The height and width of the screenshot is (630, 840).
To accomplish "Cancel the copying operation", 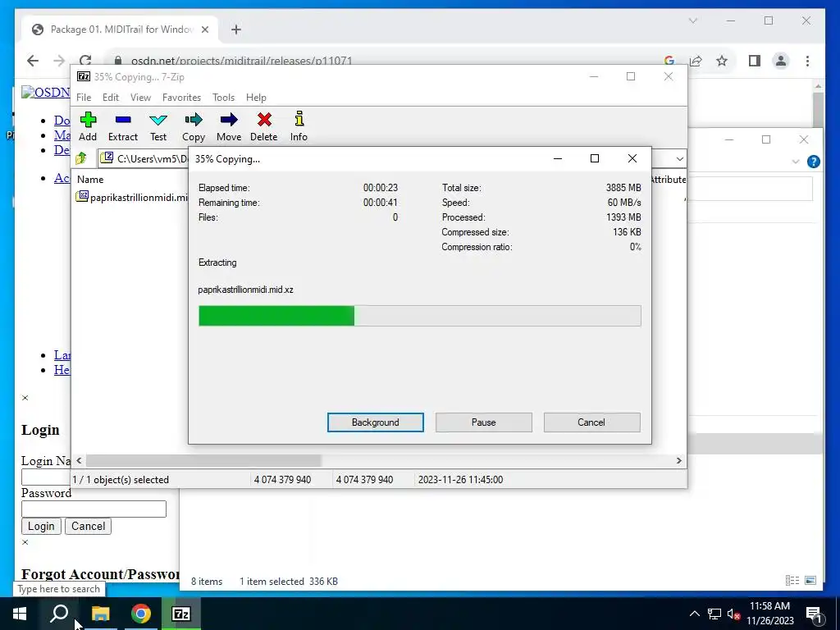I will 591,422.
